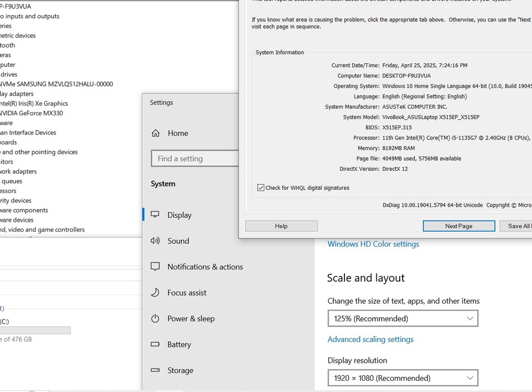The width and height of the screenshot is (532, 392).
Task: Click the Focus assist moon icon
Action: 156,293
